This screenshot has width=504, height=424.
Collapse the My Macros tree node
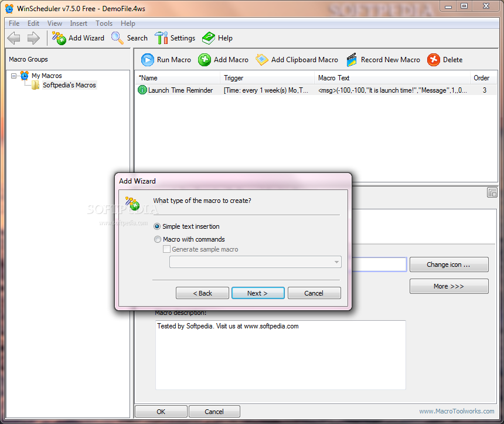click(13, 76)
